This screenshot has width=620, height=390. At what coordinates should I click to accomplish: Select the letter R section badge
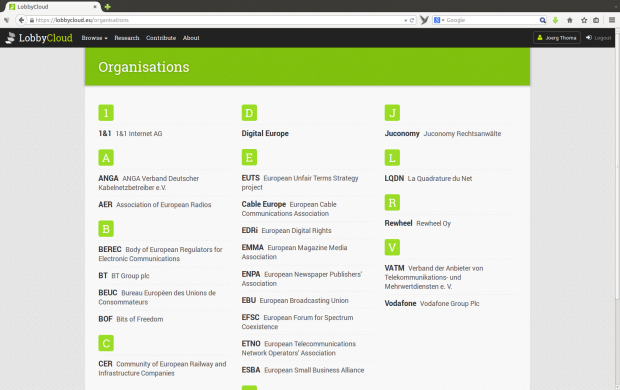click(x=392, y=203)
